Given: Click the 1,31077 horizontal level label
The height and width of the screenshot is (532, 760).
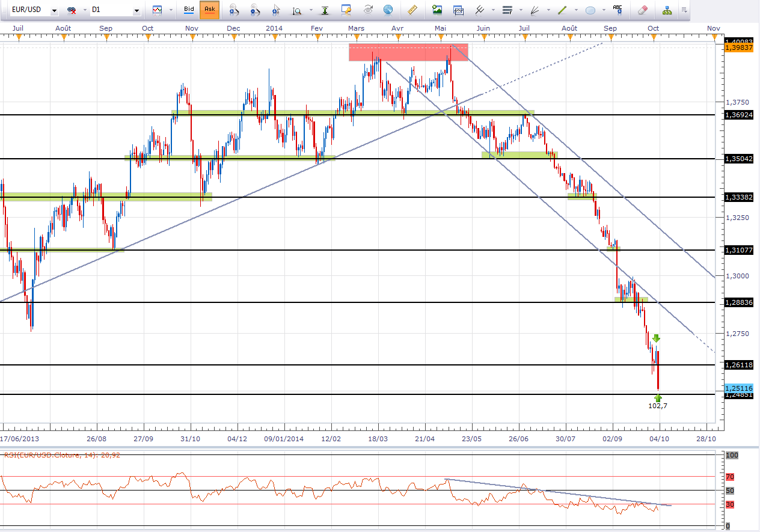Looking at the screenshot, I should tap(740, 250).
